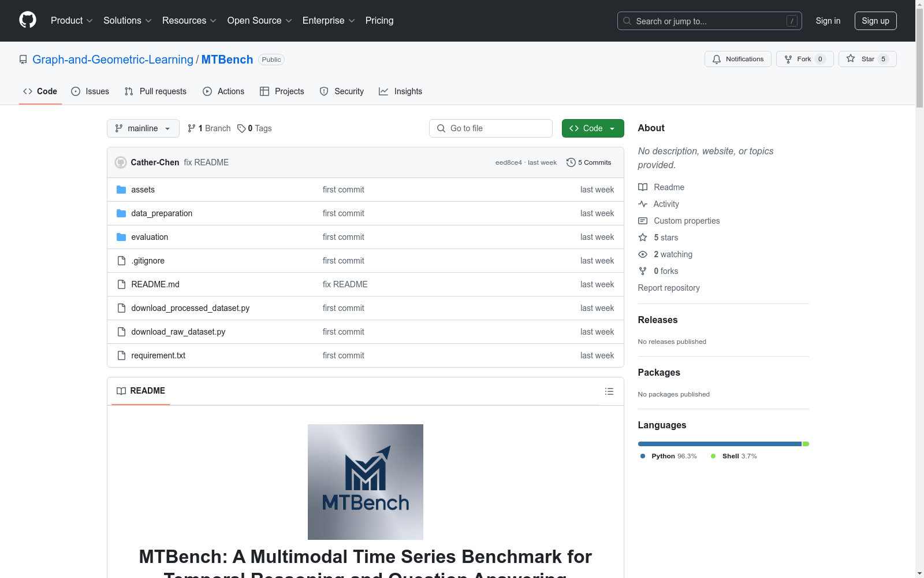Viewport: 924px width, 578px height.
Task: Click the tag icon beside Tags
Action: pos(241,128)
